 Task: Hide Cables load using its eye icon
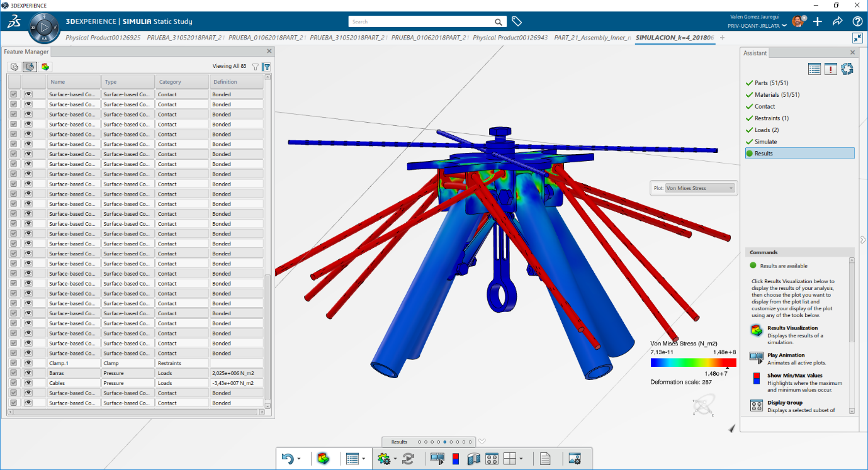28,383
